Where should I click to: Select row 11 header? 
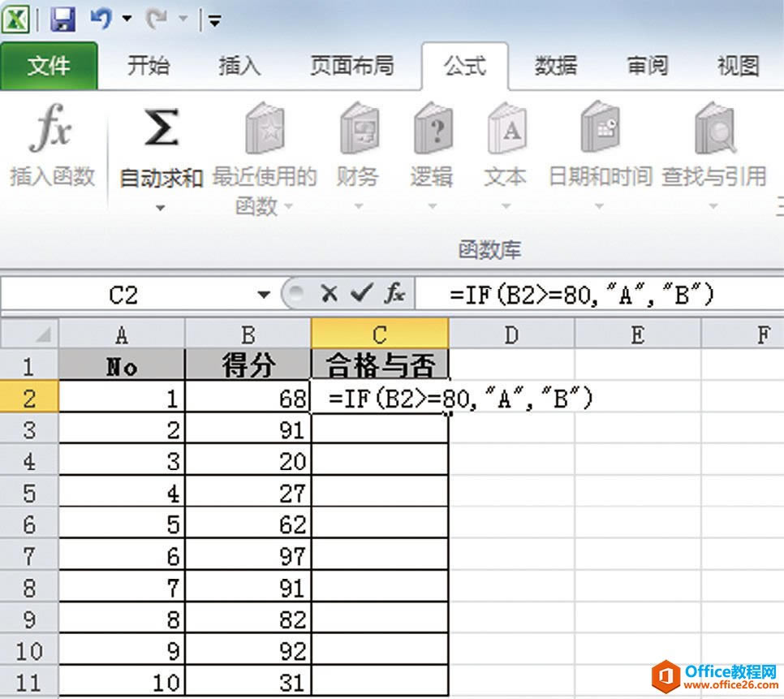(29, 682)
